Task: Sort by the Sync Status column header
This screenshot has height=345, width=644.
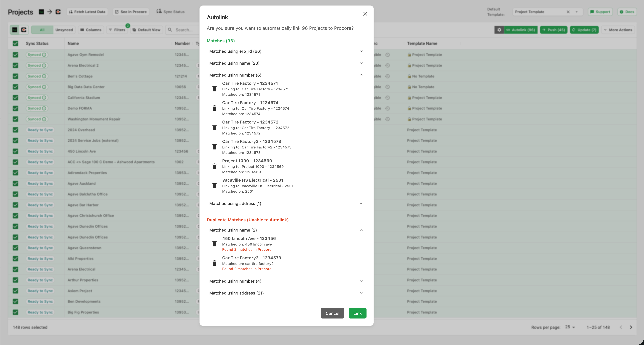Action: tap(37, 44)
